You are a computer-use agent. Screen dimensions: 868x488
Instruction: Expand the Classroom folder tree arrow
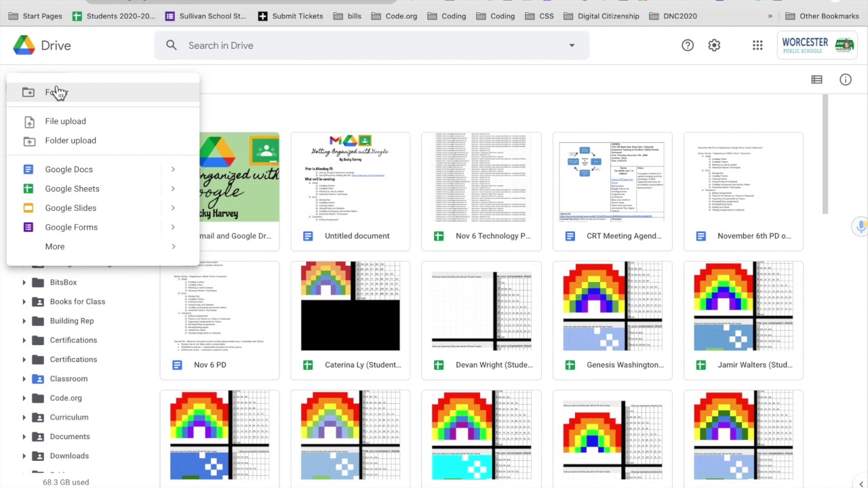coord(24,379)
